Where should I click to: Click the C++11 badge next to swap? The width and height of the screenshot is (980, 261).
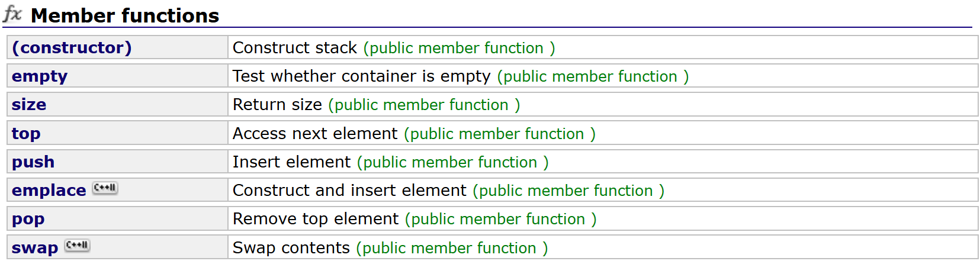point(78,246)
